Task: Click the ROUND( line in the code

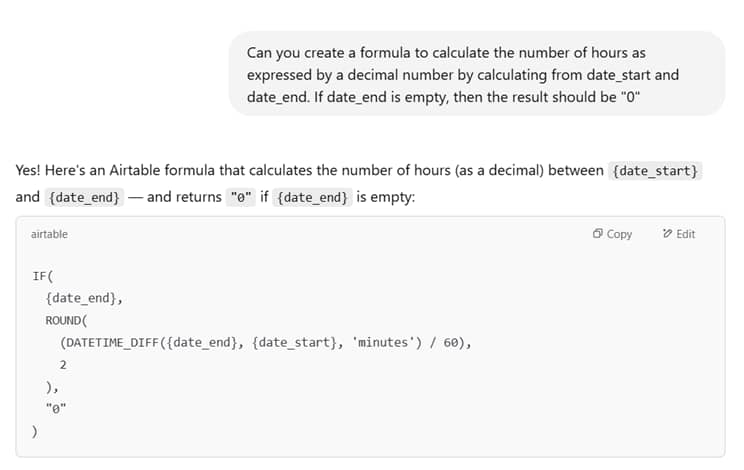Action: tap(66, 321)
